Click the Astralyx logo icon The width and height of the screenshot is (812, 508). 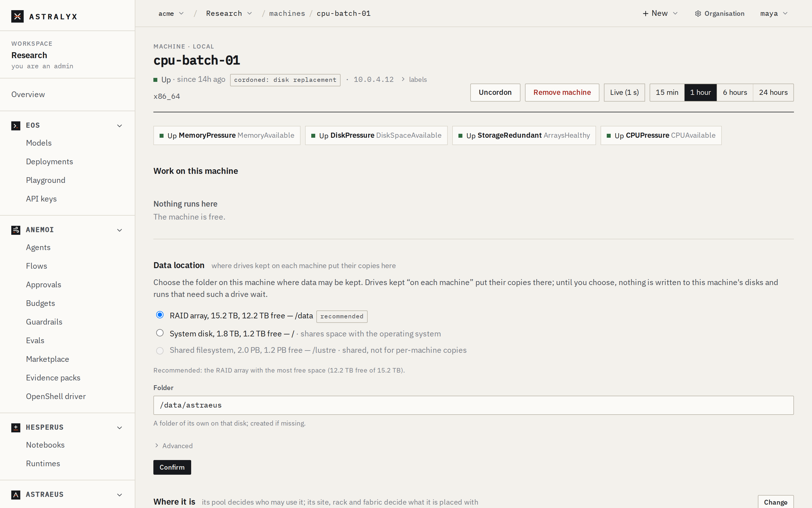tap(17, 16)
